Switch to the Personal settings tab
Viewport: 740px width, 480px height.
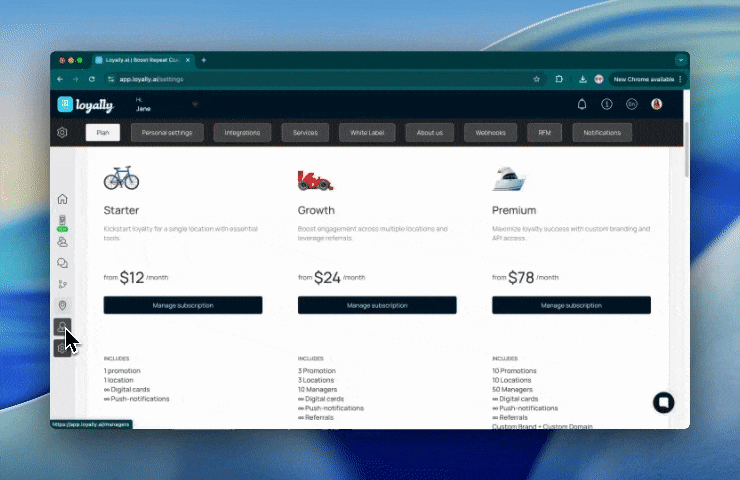point(167,133)
